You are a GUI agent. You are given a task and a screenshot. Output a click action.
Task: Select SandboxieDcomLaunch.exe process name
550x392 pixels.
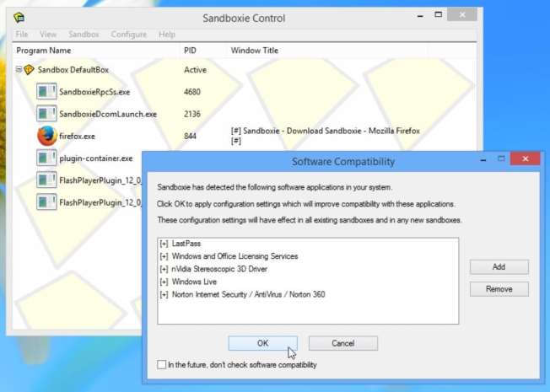108,114
